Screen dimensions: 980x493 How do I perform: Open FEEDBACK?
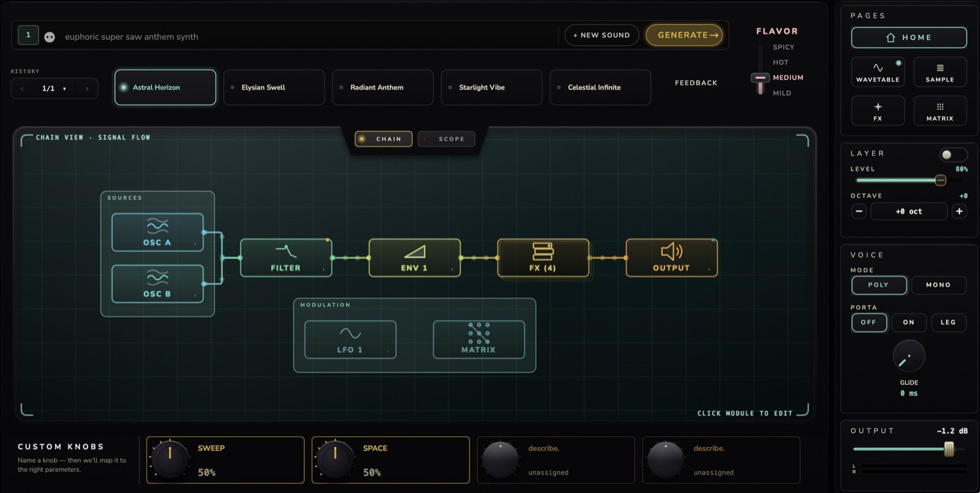[x=696, y=83]
